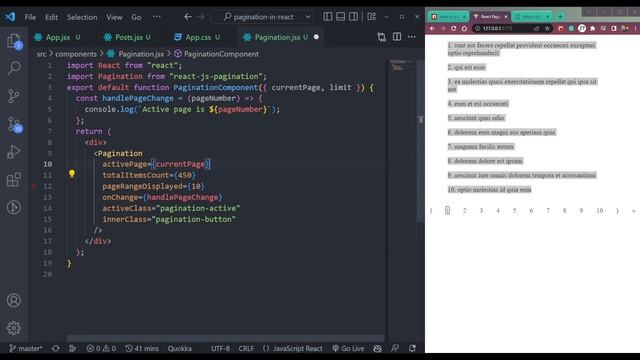Toggle bottom panel layout icon
This screenshot has height=360, width=640.
point(340,17)
